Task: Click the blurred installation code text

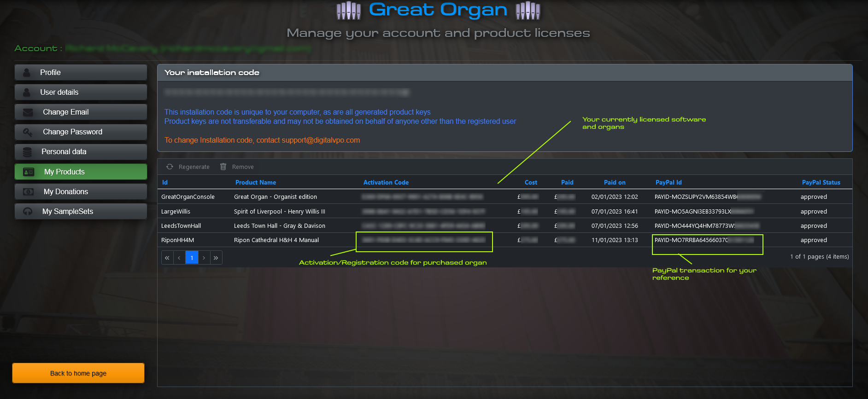Action: (x=287, y=92)
